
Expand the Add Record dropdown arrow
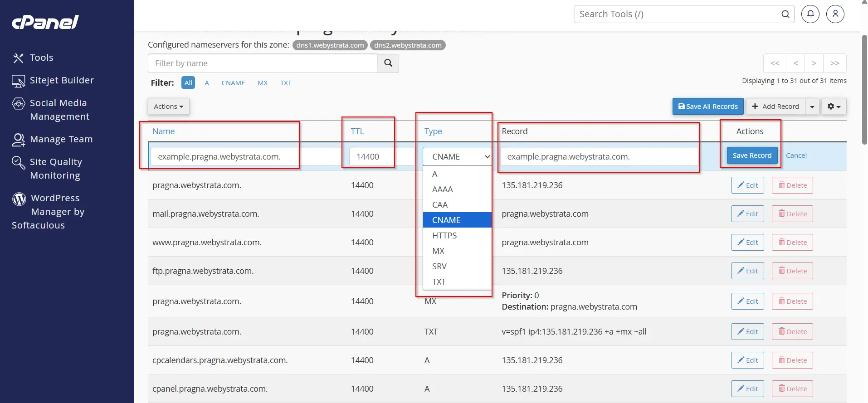812,107
